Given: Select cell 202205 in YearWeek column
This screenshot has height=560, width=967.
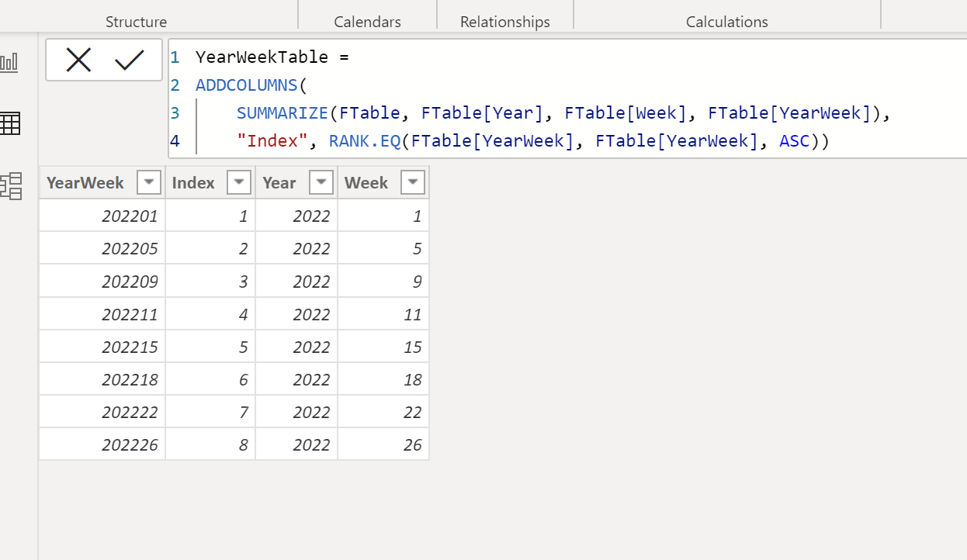Looking at the screenshot, I should 102,248.
